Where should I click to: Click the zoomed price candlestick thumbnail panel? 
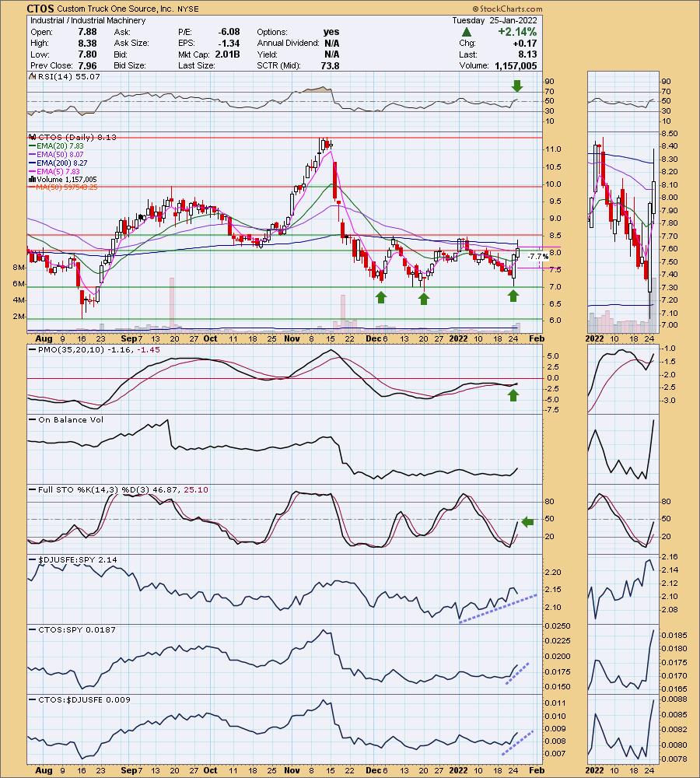[623, 232]
